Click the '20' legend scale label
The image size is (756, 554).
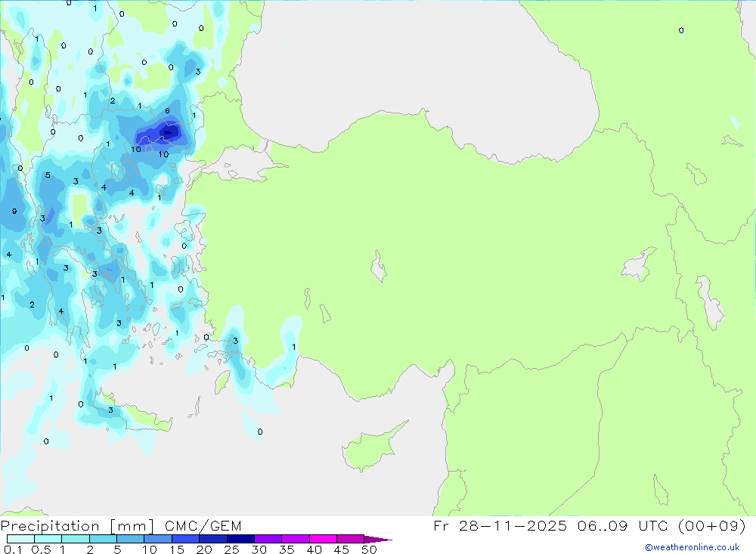[204, 549]
